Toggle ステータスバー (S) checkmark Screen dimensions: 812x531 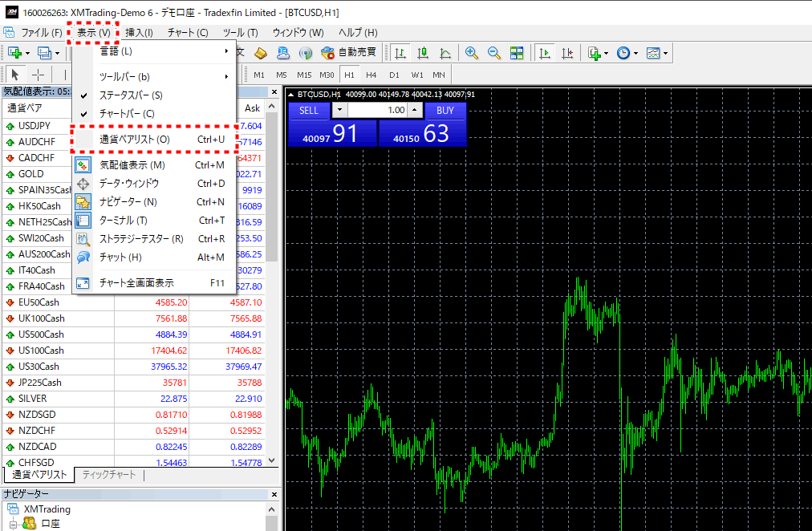click(x=154, y=95)
